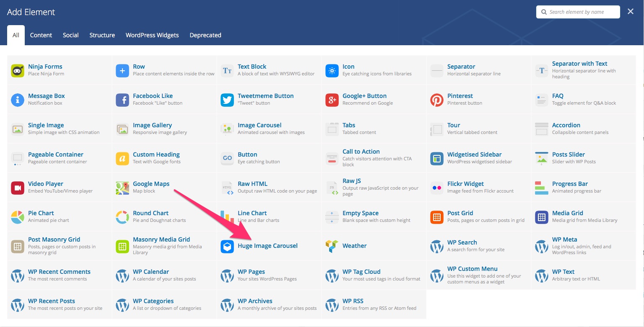
Task: Insert the WP Categories element
Action: 164,305
